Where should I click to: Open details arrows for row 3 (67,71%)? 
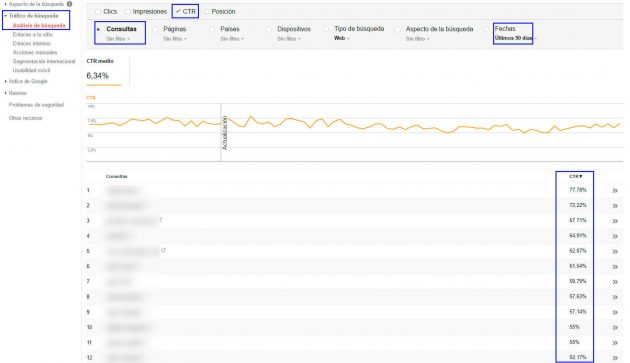coord(615,221)
